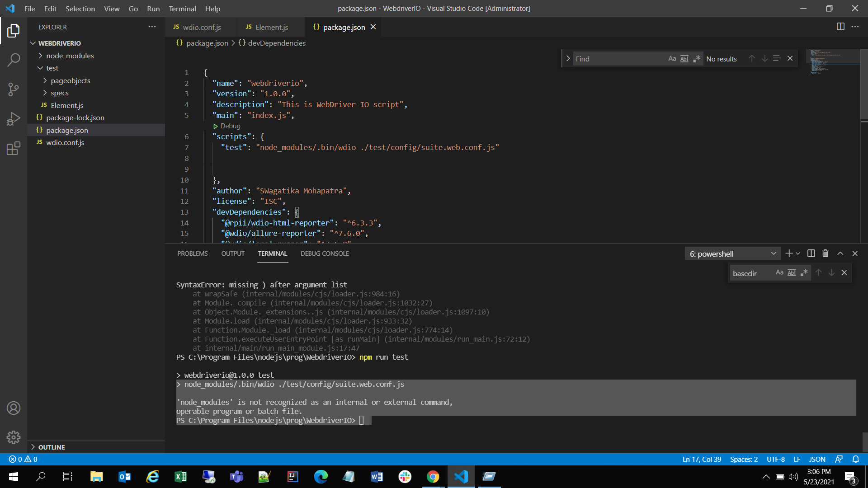This screenshot has height=488, width=868.
Task: Enable regex search in the Find widget
Action: pyautogui.click(x=696, y=58)
